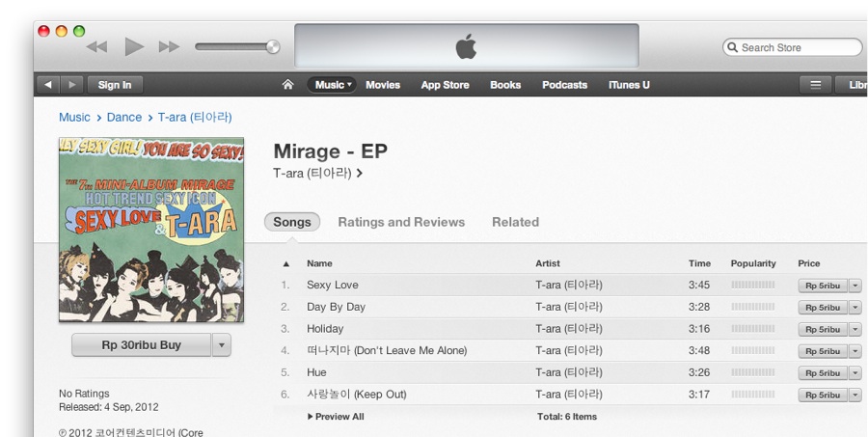Adjust the volume slider knob

(x=273, y=47)
